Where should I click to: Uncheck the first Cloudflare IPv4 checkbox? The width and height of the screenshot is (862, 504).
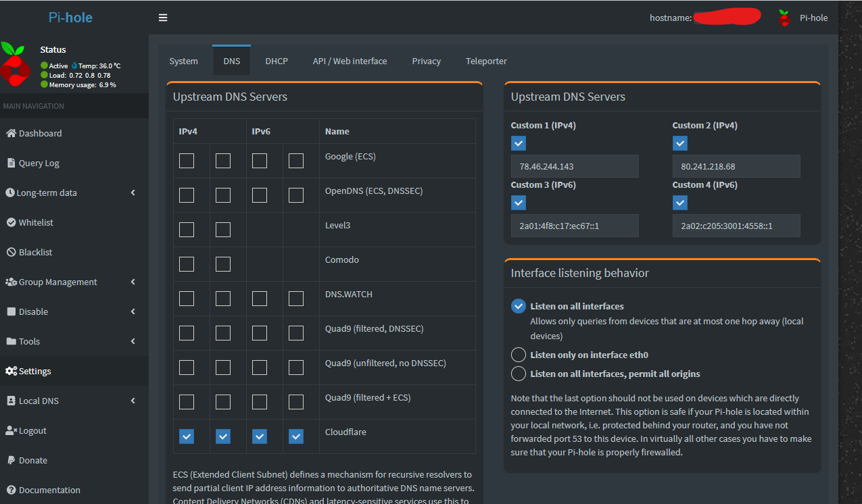[x=187, y=436]
